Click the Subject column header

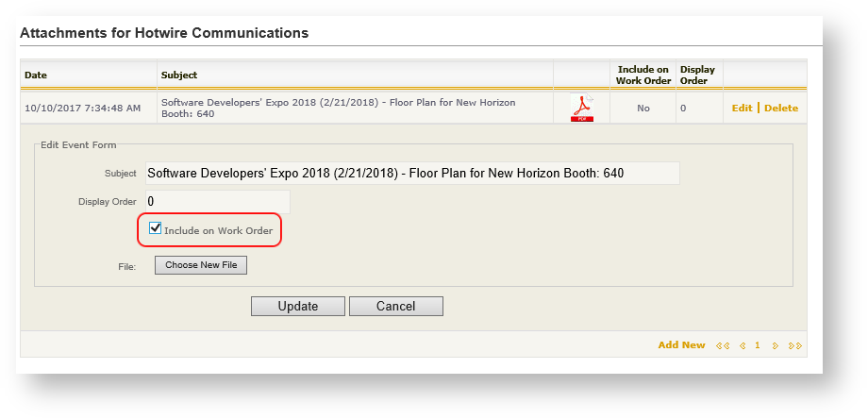[x=179, y=75]
